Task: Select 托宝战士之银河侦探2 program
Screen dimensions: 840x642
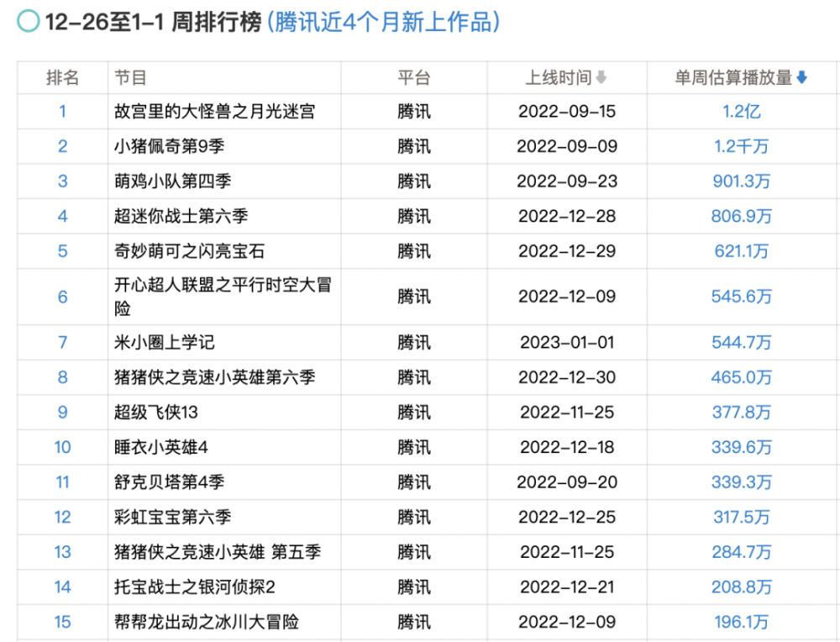Action: coord(195,587)
